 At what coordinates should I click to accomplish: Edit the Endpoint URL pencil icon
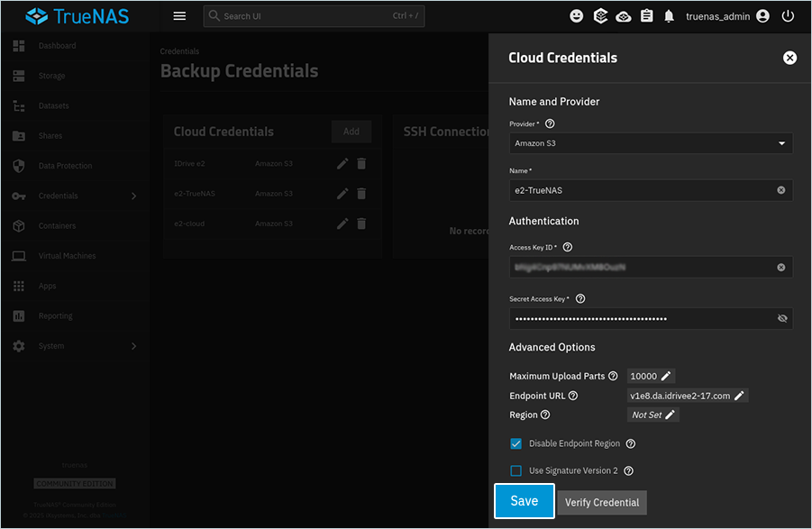(739, 396)
